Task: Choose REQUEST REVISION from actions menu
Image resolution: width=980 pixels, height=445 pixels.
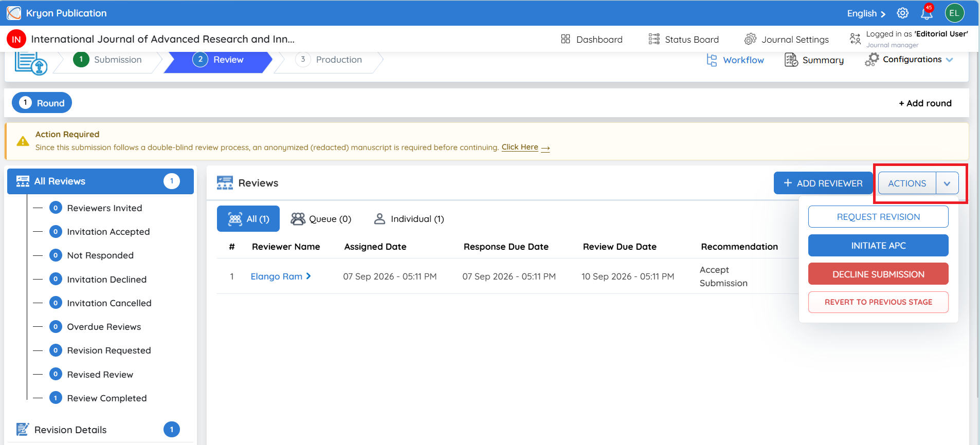Action: 878,217
